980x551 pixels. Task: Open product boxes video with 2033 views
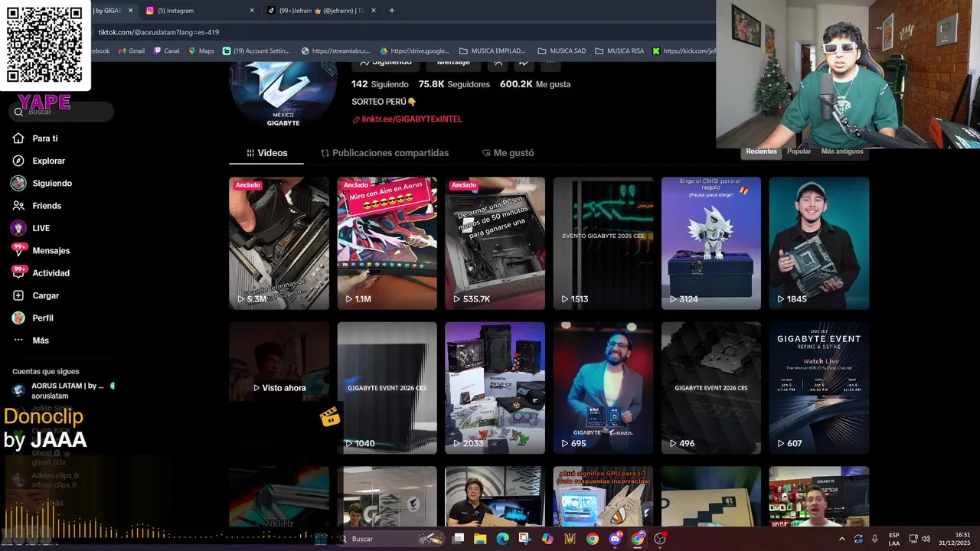(495, 388)
